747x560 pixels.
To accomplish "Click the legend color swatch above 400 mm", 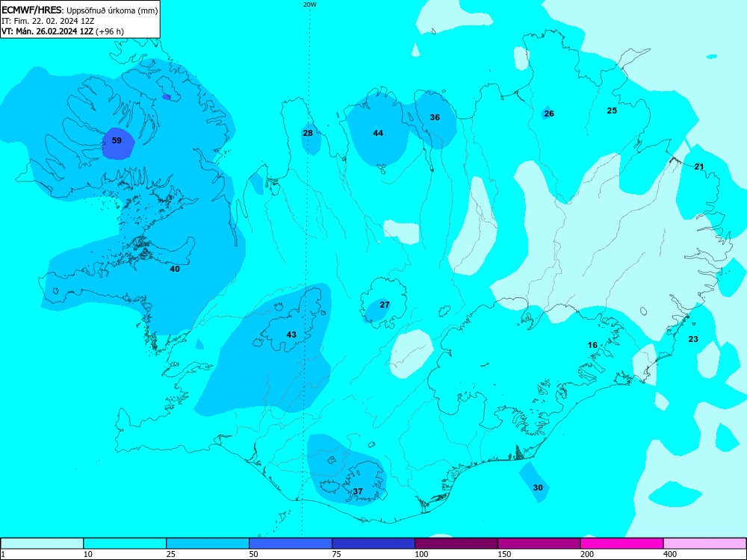I will pos(704,544).
